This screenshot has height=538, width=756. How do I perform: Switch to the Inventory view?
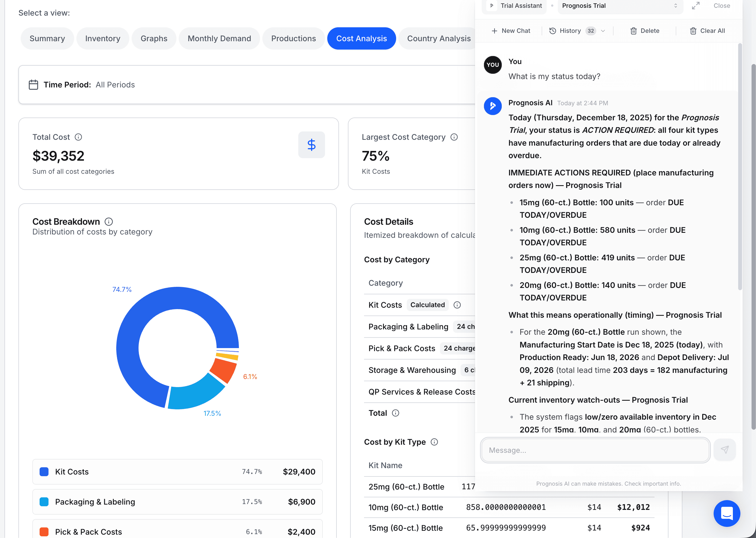point(103,38)
